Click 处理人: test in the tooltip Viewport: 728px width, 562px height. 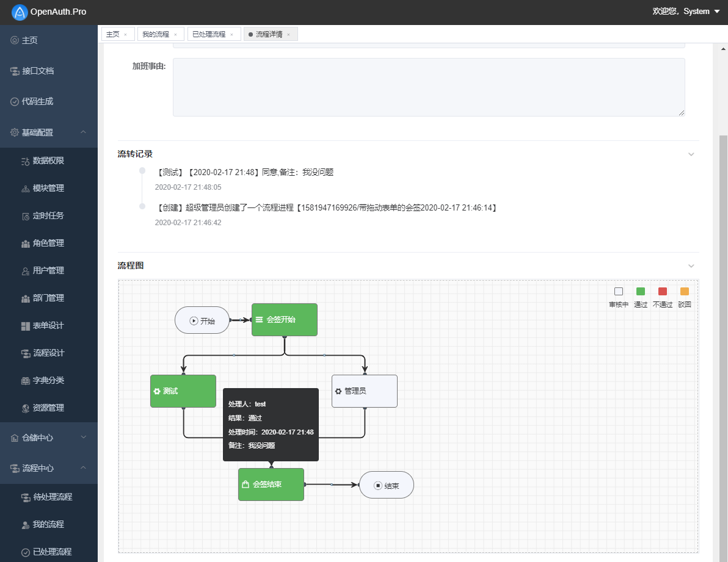tap(247, 405)
